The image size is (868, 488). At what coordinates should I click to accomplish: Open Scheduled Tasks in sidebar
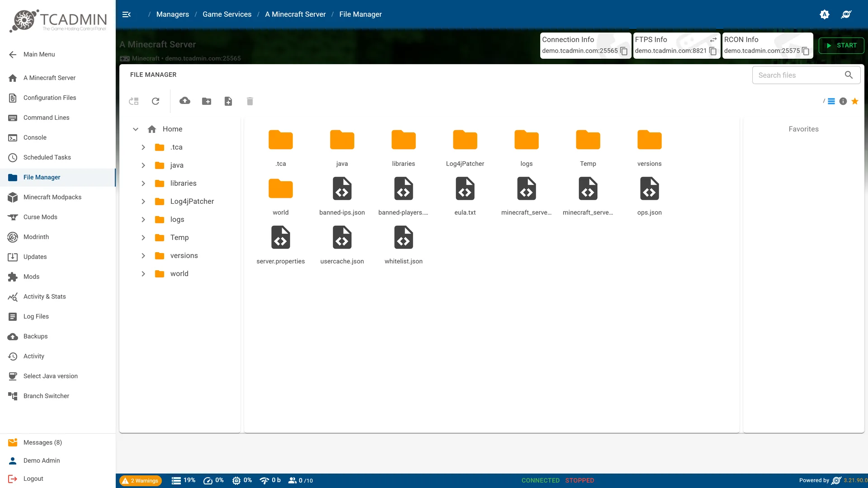click(x=58, y=157)
